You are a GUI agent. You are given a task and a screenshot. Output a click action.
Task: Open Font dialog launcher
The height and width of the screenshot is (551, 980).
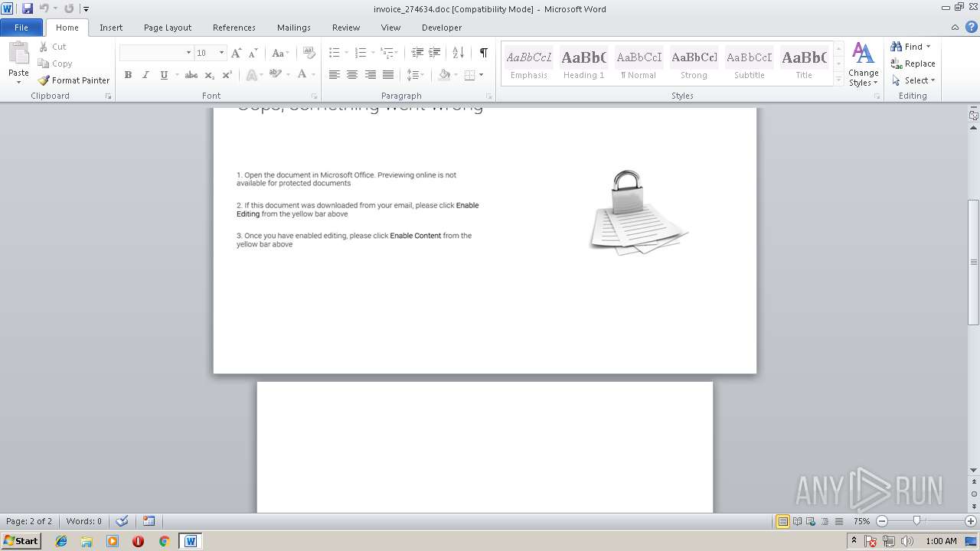(315, 96)
